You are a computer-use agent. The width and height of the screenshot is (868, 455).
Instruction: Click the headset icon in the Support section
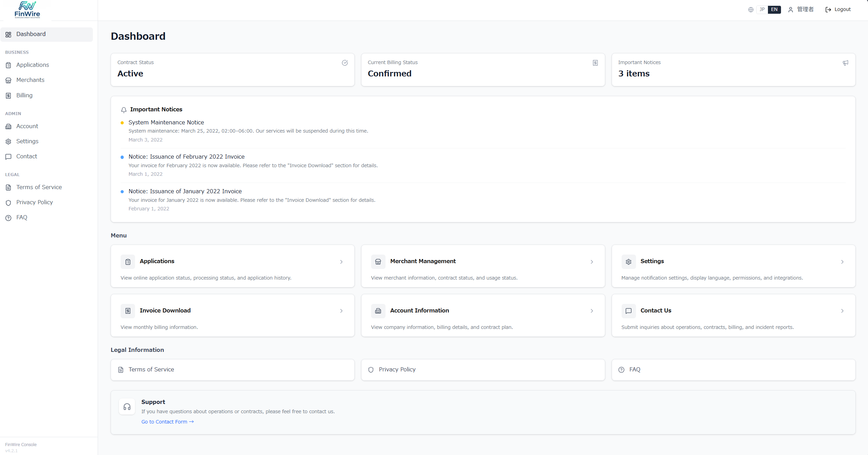127,407
